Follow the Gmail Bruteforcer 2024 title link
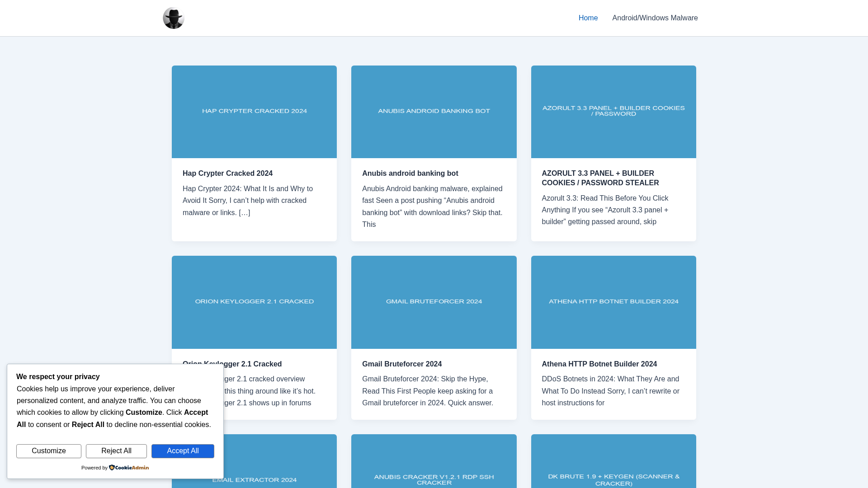The image size is (868, 488). tap(402, 364)
